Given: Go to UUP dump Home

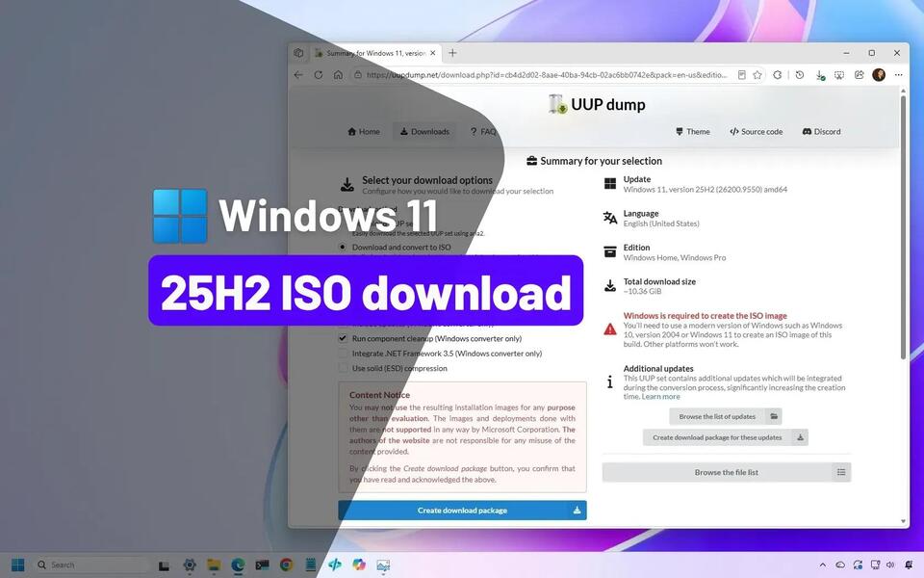Looking at the screenshot, I should point(364,132).
